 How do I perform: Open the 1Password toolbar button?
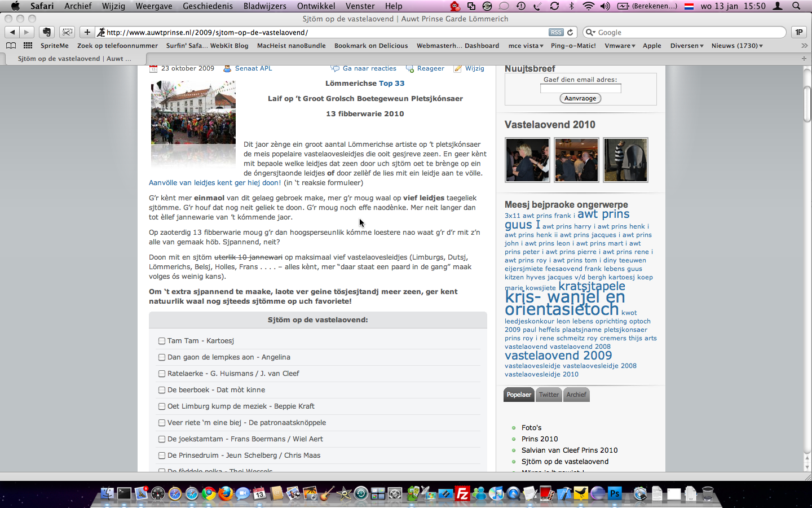click(798, 32)
